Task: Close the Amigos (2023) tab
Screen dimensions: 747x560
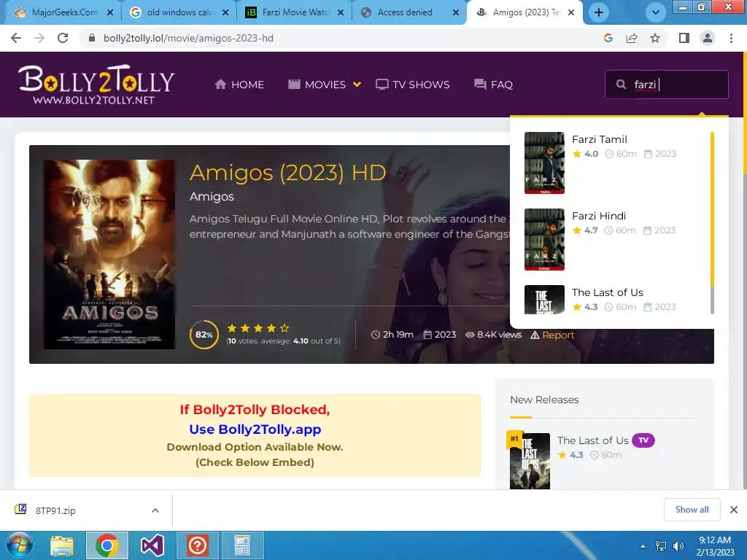Action: (x=572, y=12)
